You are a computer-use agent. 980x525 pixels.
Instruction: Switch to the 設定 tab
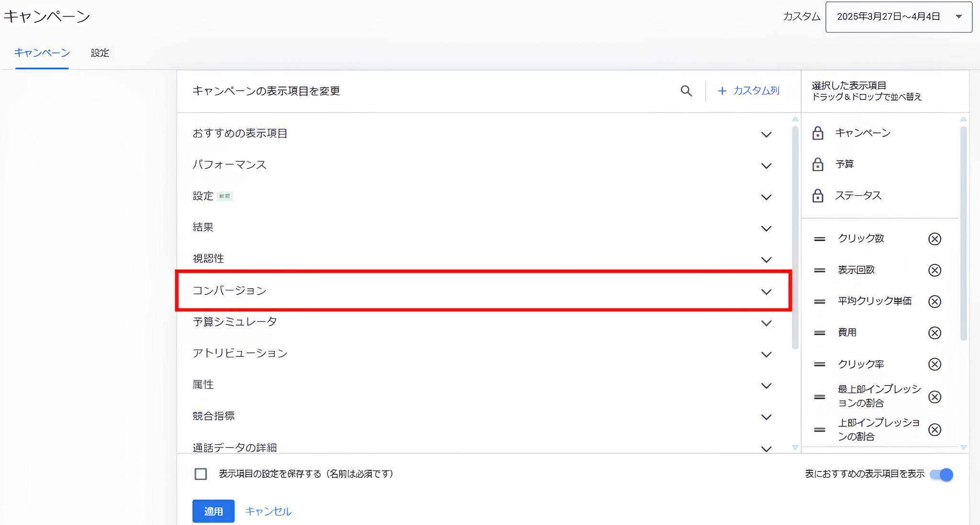[x=100, y=53]
